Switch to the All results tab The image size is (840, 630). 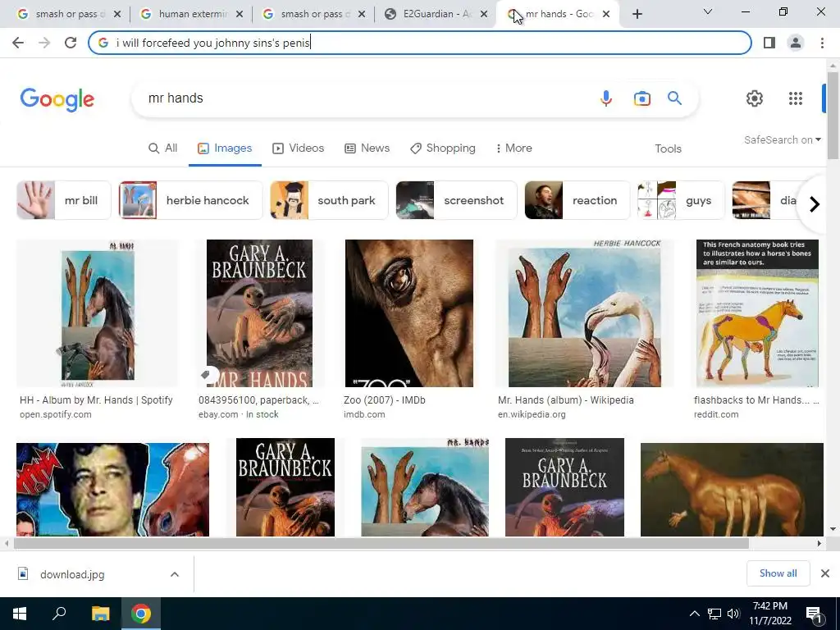tap(163, 148)
